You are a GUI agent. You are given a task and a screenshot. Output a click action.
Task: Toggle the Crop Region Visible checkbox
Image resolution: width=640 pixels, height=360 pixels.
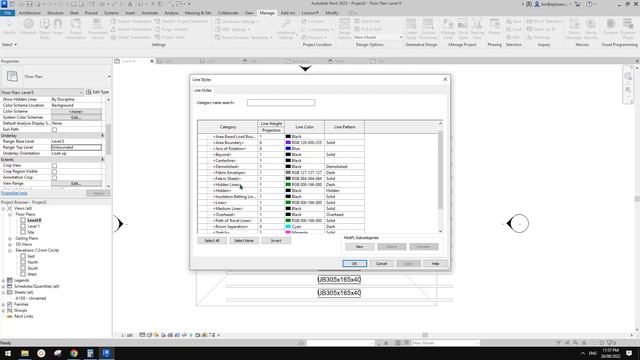[54, 171]
